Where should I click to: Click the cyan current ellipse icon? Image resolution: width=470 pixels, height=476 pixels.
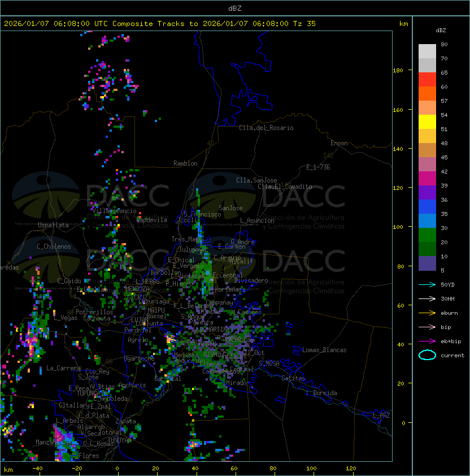coord(427,356)
